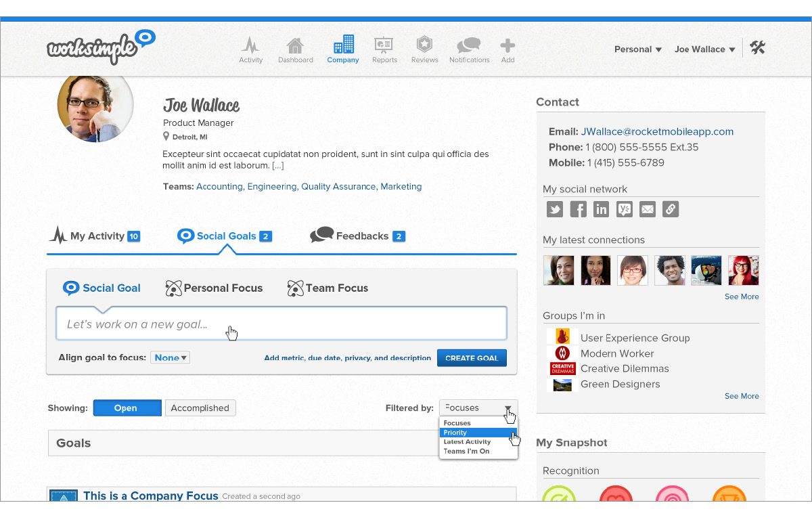The height and width of the screenshot is (526, 812).
Task: Expand the Personal dropdown menu
Action: [x=637, y=49]
